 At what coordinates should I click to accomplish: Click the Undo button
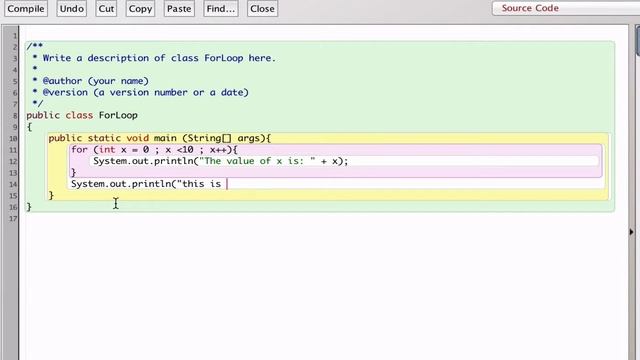[71, 9]
